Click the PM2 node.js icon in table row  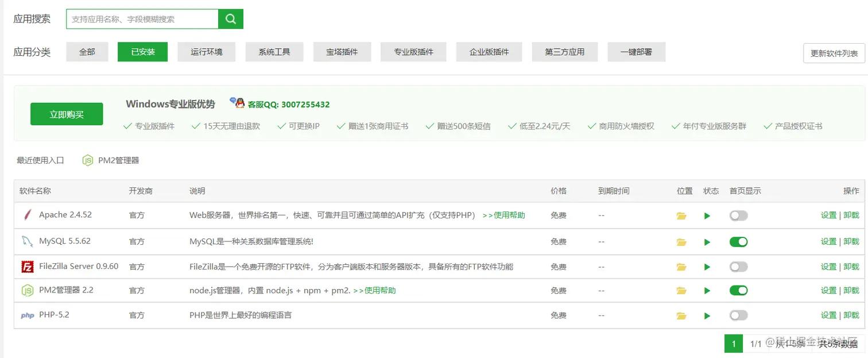(x=27, y=291)
